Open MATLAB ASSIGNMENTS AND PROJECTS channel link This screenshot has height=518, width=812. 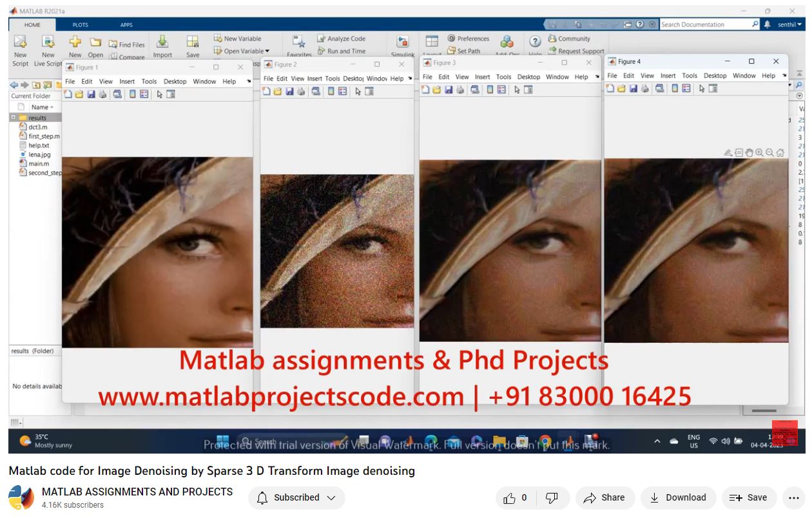[137, 492]
